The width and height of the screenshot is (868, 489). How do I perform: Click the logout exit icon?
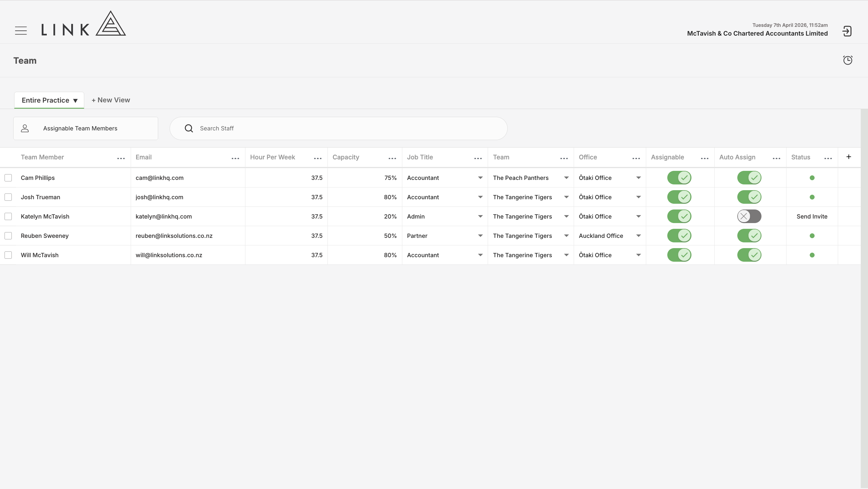coord(847,31)
